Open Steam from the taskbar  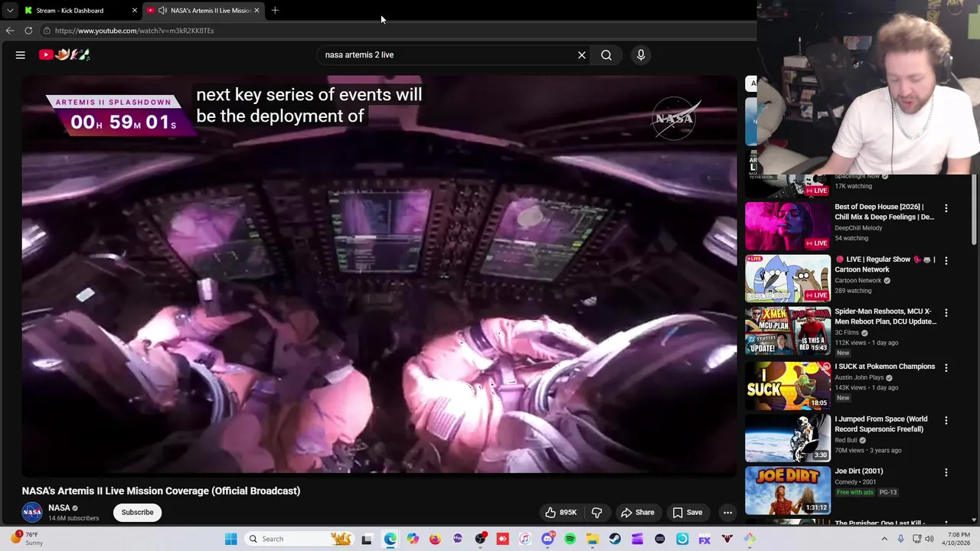(x=615, y=539)
